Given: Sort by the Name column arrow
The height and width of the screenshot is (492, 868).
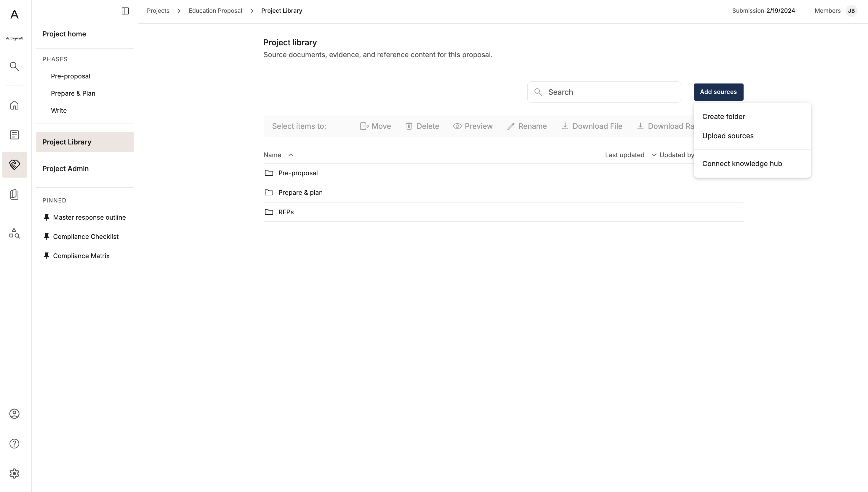Looking at the screenshot, I should tap(291, 155).
